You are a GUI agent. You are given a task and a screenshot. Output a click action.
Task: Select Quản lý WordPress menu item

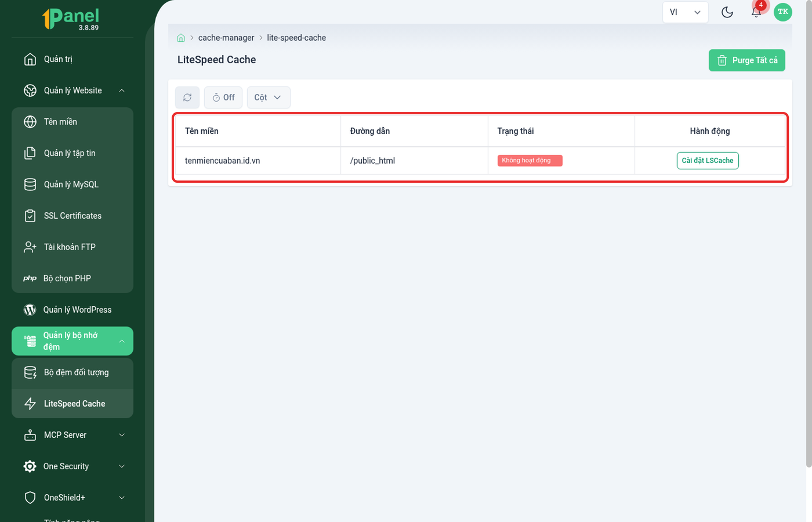point(72,310)
